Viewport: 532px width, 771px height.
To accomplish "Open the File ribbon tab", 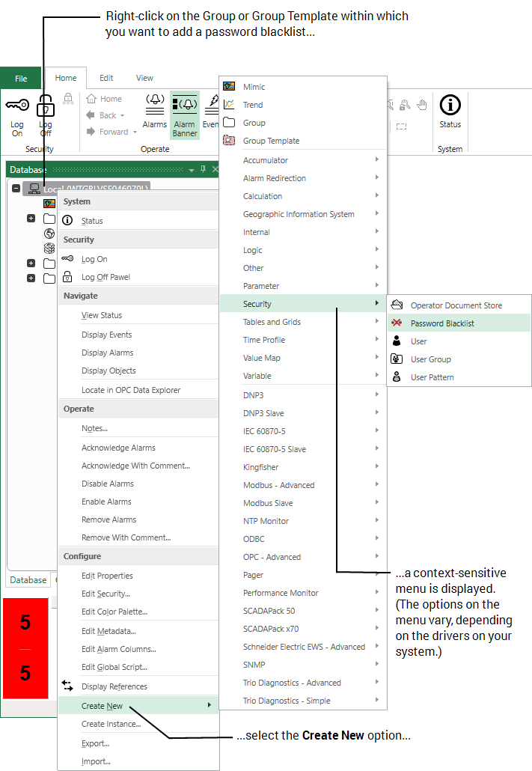I will (x=21, y=78).
